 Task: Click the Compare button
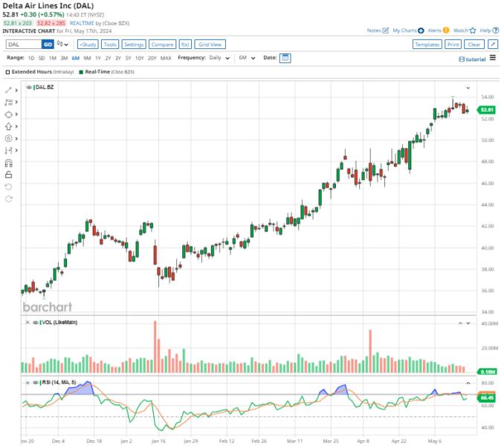162,45
